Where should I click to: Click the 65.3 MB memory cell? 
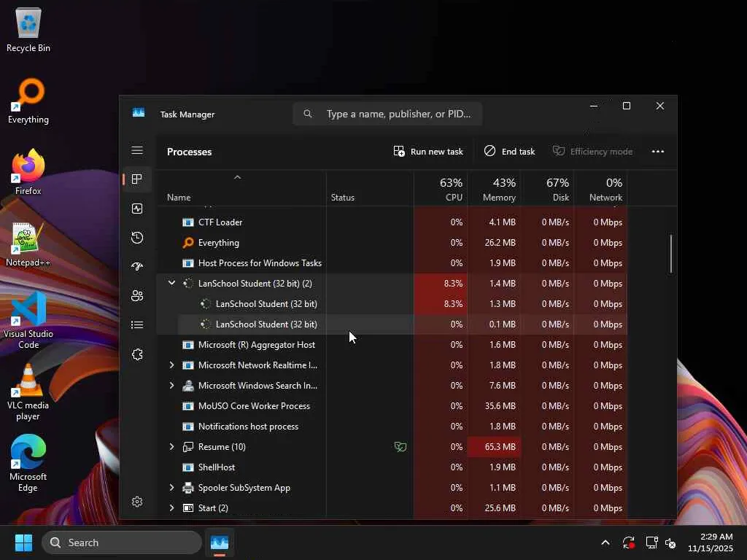tap(494, 447)
